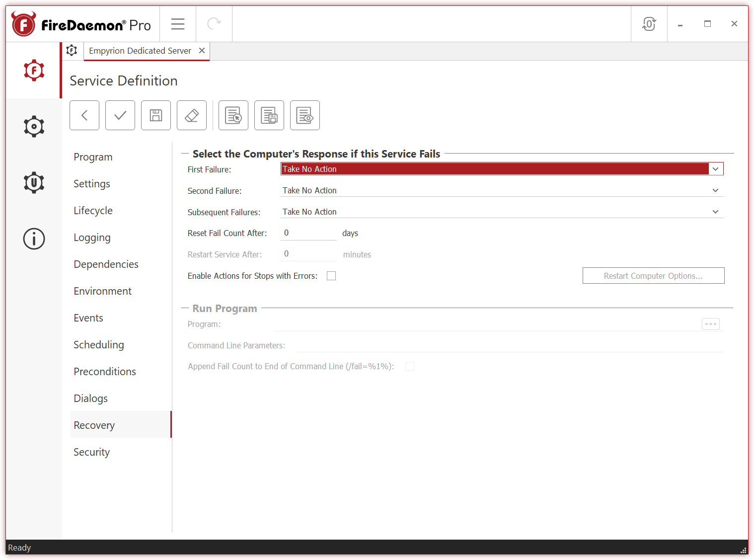Go back with the left arrow button

click(x=84, y=115)
